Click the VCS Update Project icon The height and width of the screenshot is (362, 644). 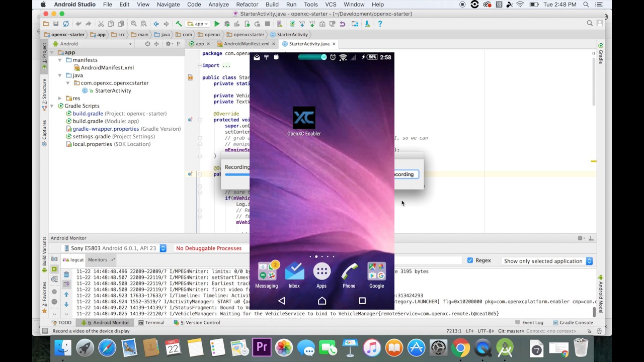pyautogui.click(x=302, y=24)
